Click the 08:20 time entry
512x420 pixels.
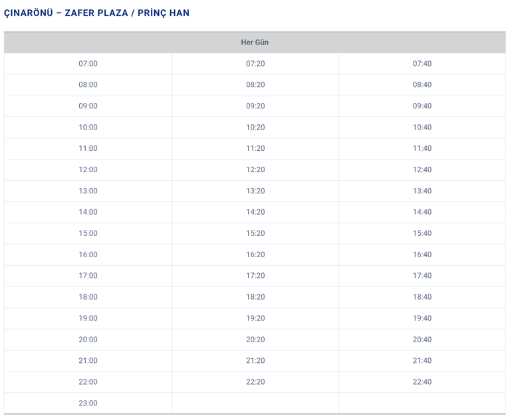pos(255,85)
